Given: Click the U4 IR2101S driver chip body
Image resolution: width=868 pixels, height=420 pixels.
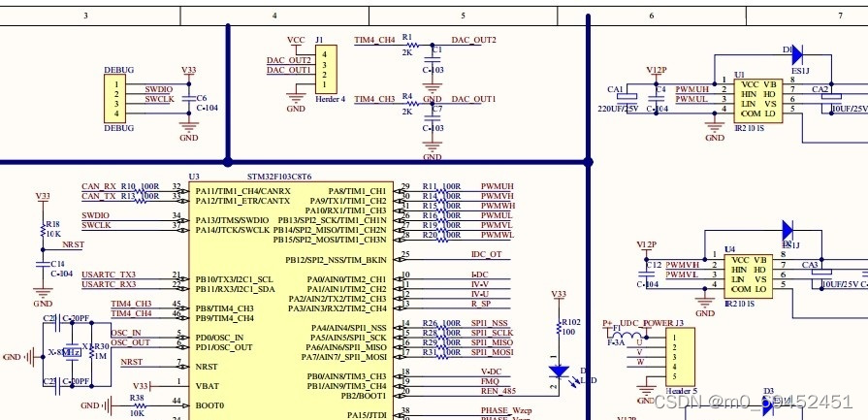Looking at the screenshot, I should pos(749,275).
